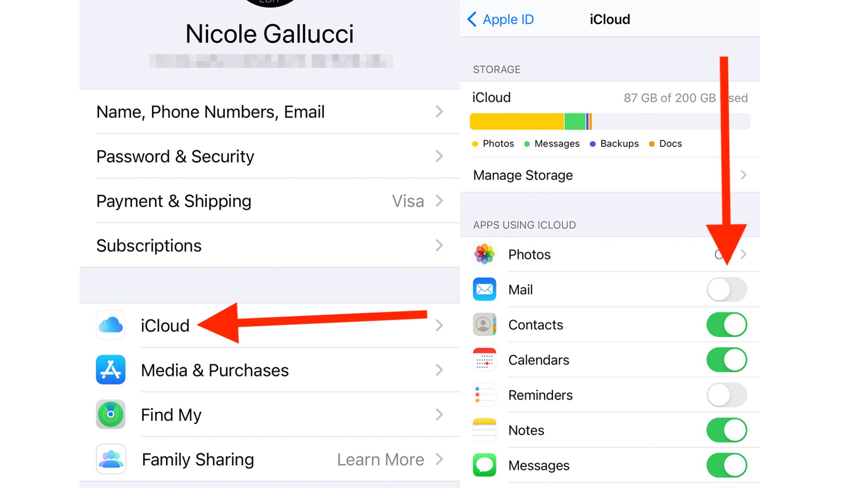Tap the Messages label in apps list
Viewport: 868px width, 488px height.
(x=539, y=466)
